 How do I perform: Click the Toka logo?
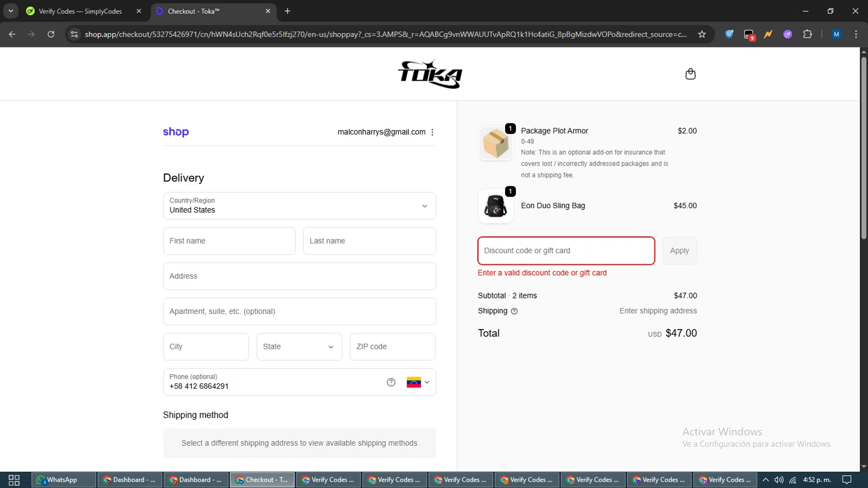430,74
